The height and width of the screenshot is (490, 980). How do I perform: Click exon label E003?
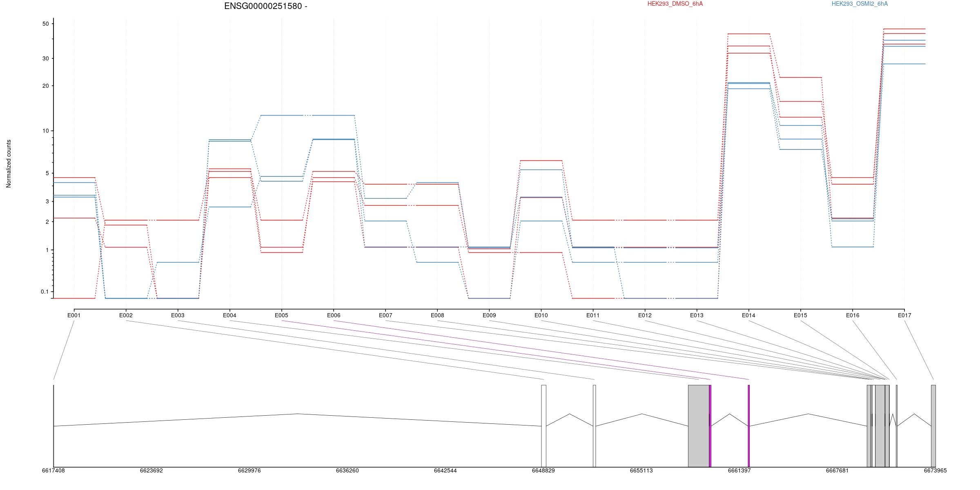(x=178, y=315)
